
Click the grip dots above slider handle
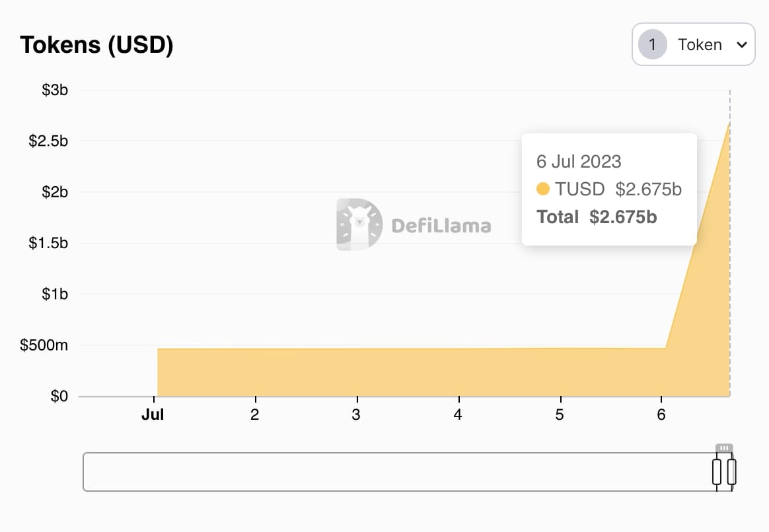click(x=724, y=447)
